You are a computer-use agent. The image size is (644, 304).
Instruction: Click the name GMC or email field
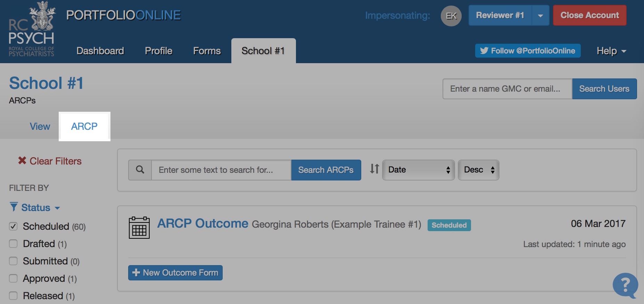(x=507, y=89)
